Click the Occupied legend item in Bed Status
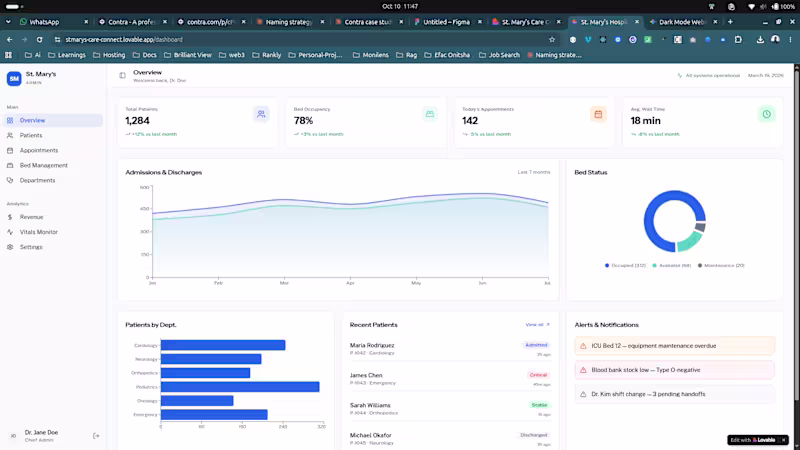Viewport: 800px width, 450px height. point(625,265)
